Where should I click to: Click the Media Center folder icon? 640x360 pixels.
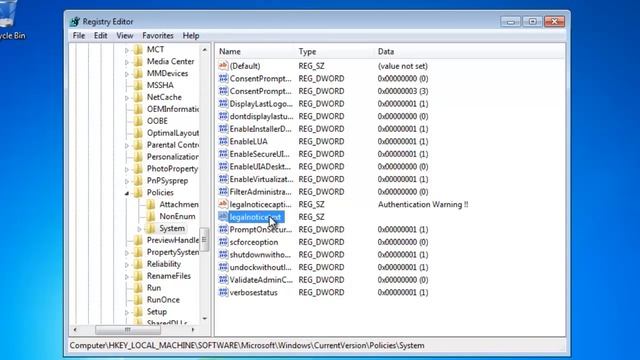click(x=138, y=61)
